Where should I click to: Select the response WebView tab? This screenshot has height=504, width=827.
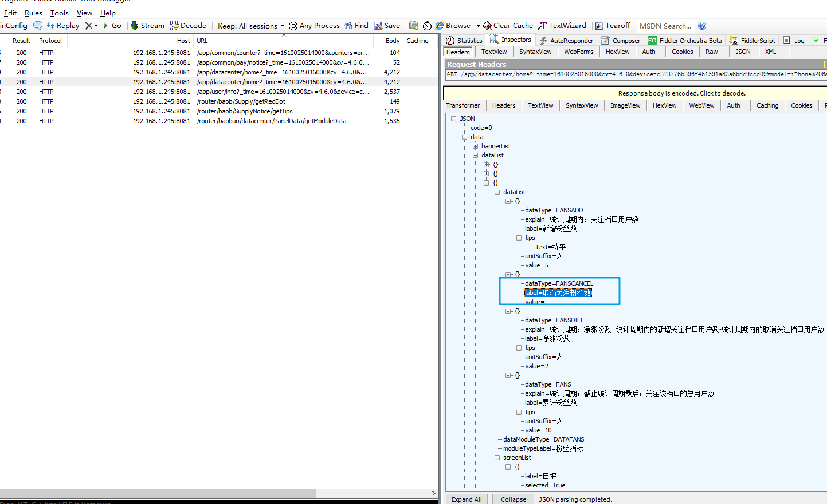click(701, 105)
